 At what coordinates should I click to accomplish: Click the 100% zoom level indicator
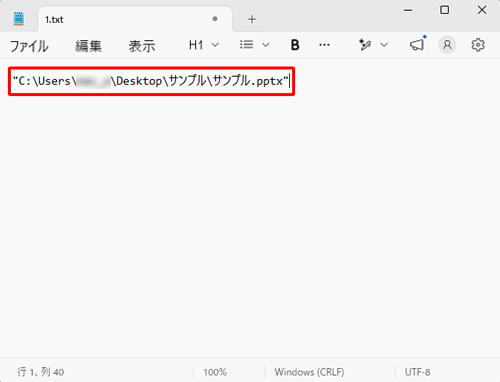(x=215, y=372)
